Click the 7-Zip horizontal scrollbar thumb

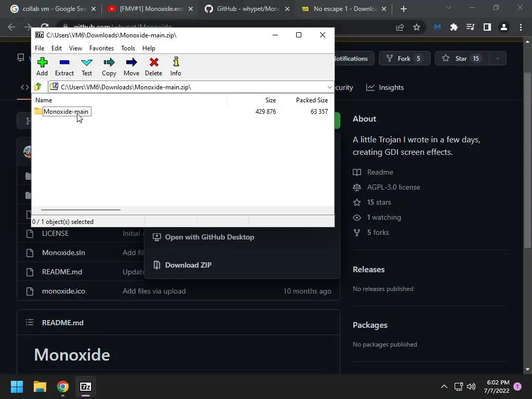81,210
